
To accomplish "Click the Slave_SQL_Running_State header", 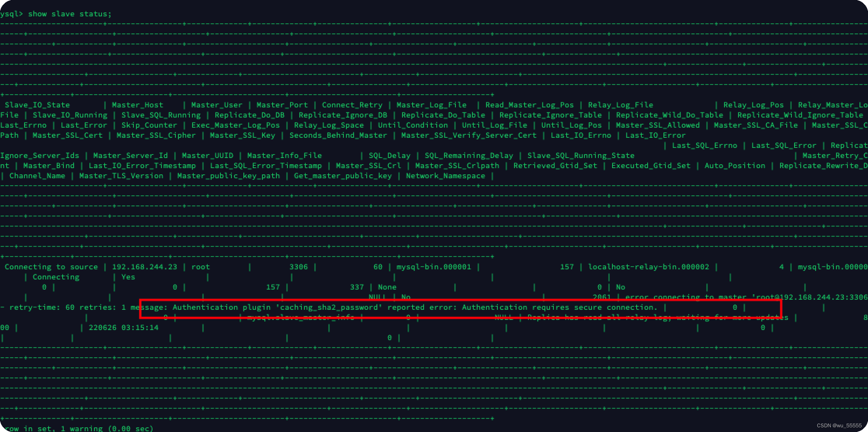I will pyautogui.click(x=581, y=156).
